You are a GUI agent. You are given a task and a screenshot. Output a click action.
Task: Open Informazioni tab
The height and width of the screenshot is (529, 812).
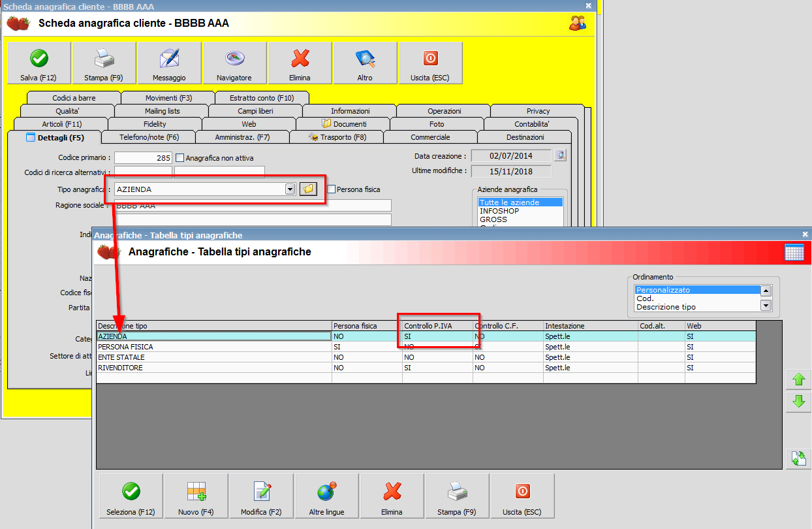tap(350, 111)
